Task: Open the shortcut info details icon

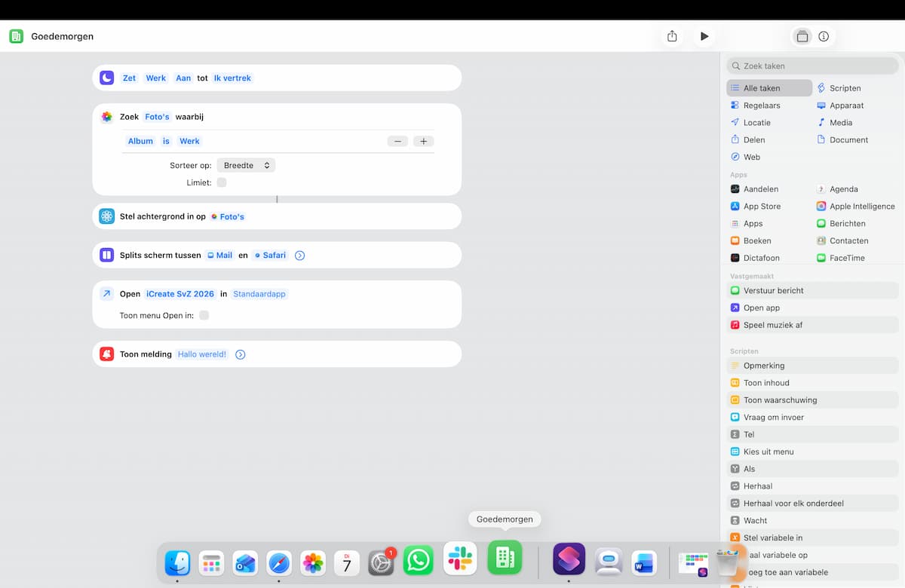Action: [x=824, y=36]
